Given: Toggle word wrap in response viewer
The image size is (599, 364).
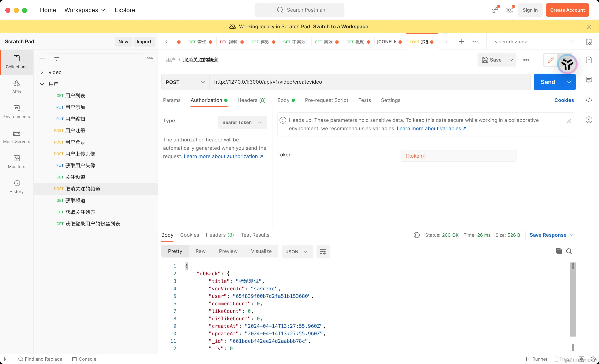Looking at the screenshot, I should click(x=323, y=252).
